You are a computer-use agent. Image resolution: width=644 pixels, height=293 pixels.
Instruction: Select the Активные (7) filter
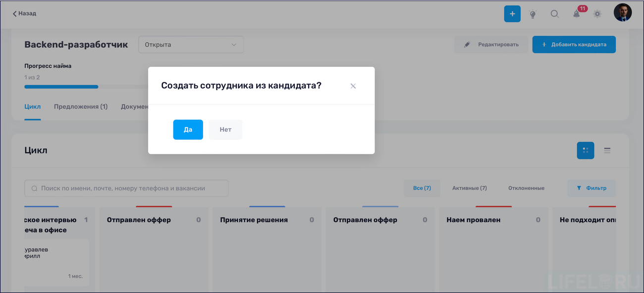(x=469, y=188)
